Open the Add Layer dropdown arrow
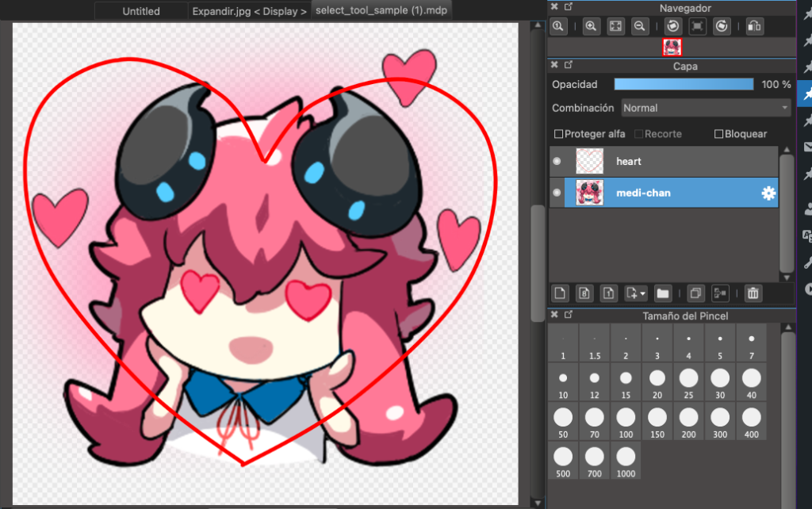This screenshot has width=812, height=509. 643,293
